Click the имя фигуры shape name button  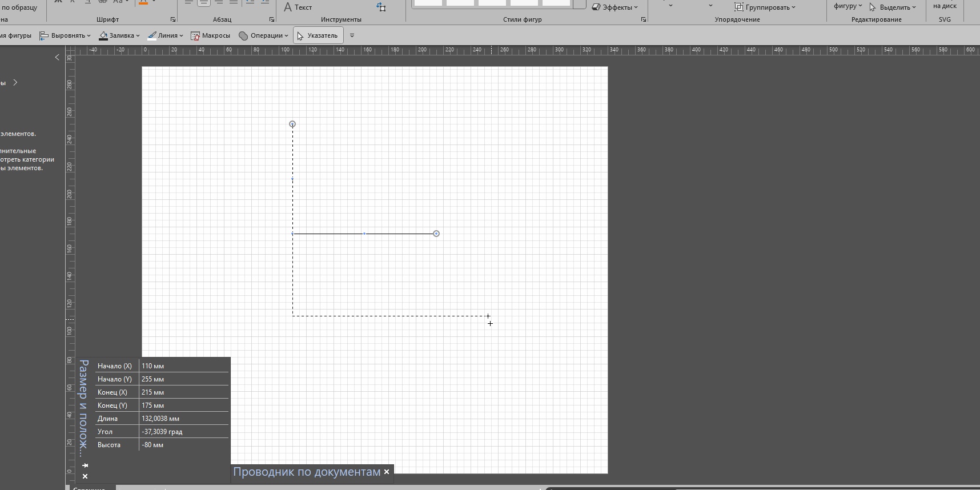16,35
